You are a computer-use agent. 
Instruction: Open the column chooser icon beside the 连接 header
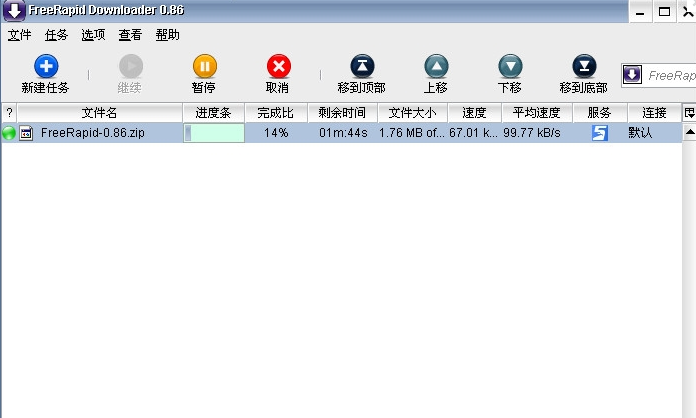[x=689, y=113]
